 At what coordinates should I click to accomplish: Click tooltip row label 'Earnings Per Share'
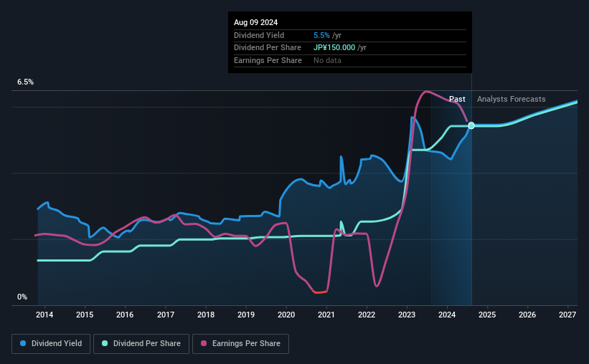coord(268,60)
